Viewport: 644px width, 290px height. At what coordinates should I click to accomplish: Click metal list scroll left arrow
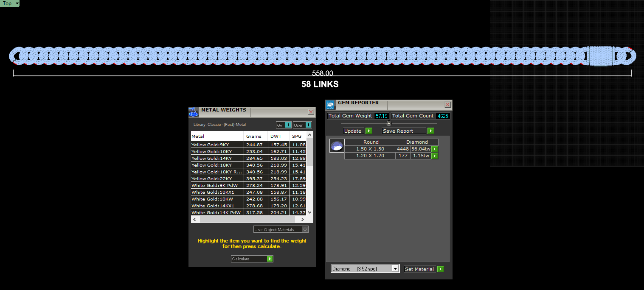(x=194, y=220)
